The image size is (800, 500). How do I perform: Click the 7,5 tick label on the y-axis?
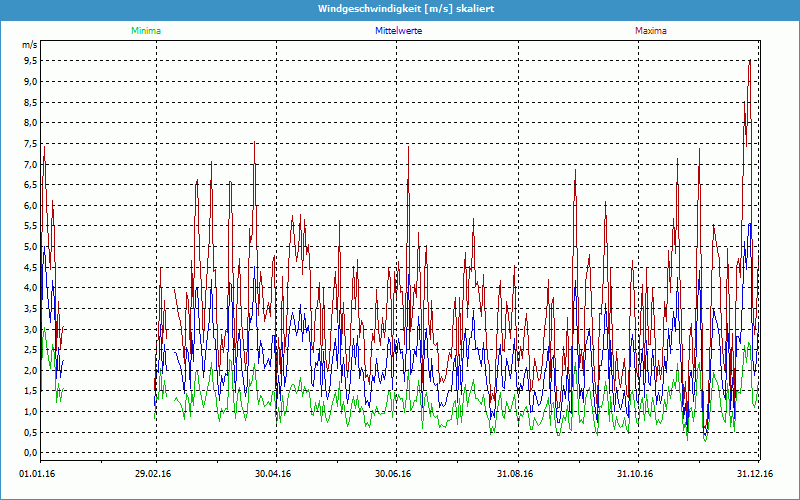click(x=30, y=144)
